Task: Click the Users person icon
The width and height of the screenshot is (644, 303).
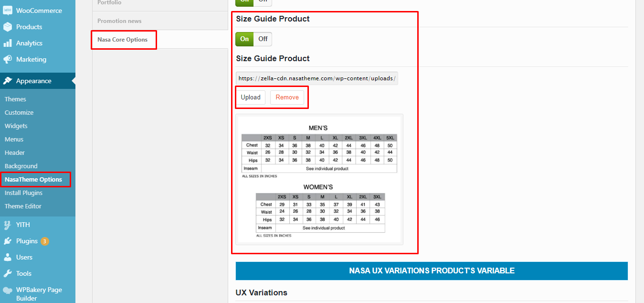Action: (8, 257)
